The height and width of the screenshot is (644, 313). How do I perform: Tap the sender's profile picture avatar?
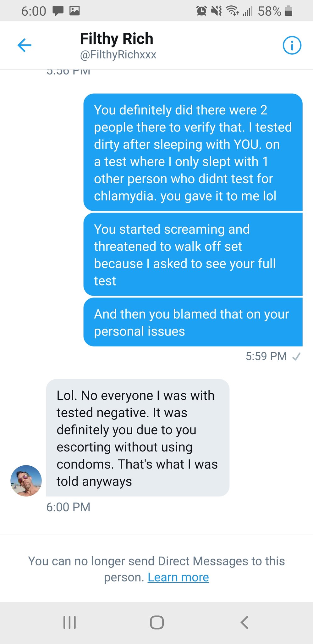26,480
